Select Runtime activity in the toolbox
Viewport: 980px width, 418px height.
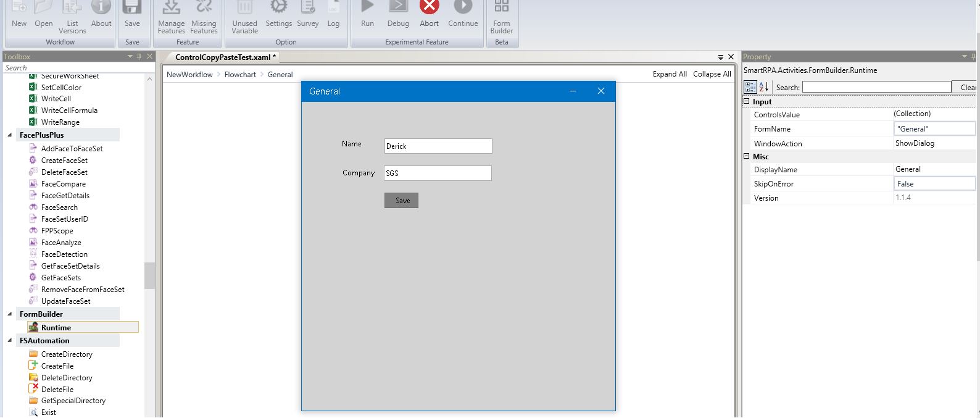pos(56,327)
